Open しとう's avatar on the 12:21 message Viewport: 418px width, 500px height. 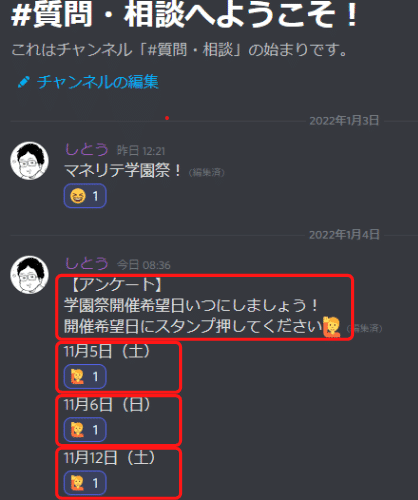[29, 161]
